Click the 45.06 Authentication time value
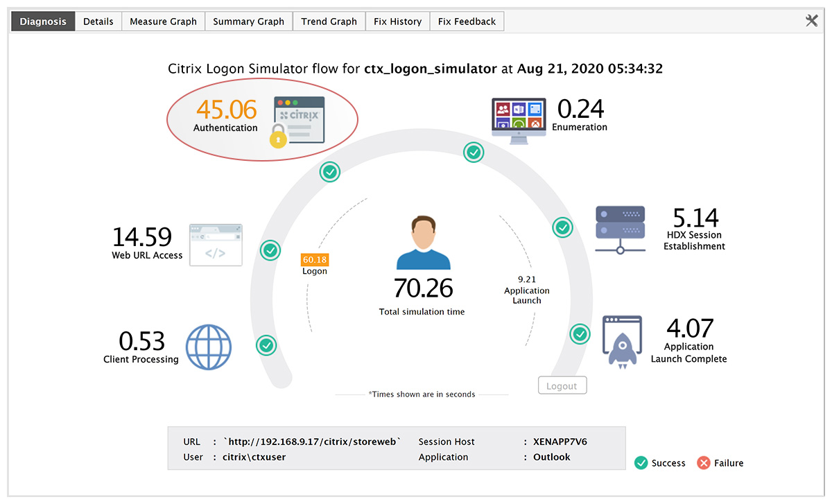Screen dimensions: 832x504 point(226,110)
